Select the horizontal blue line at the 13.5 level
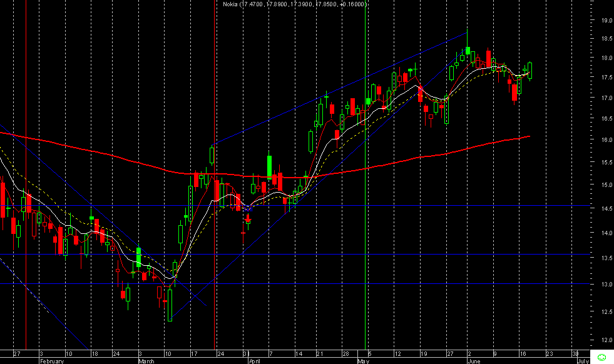The width and height of the screenshot is (614, 364). pos(295,255)
